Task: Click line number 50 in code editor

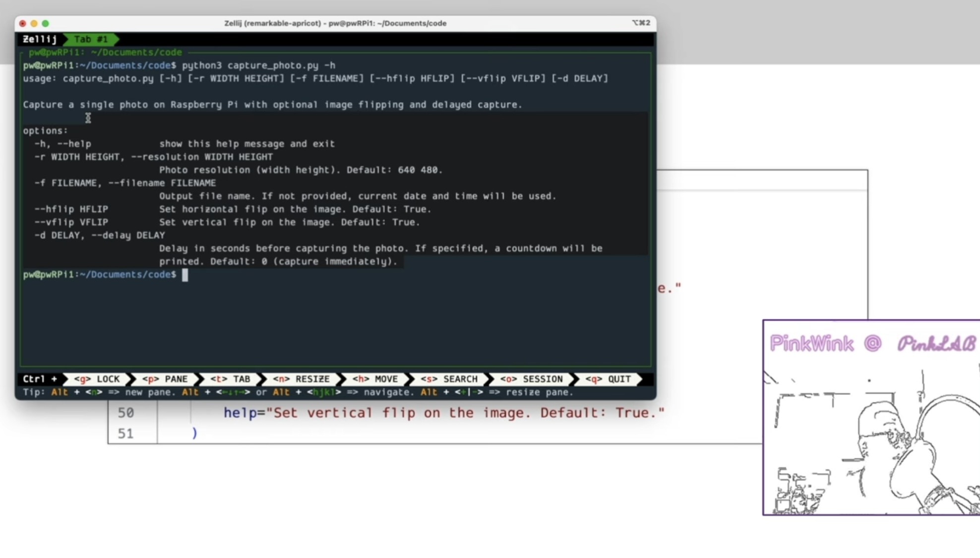Action: 125,413
